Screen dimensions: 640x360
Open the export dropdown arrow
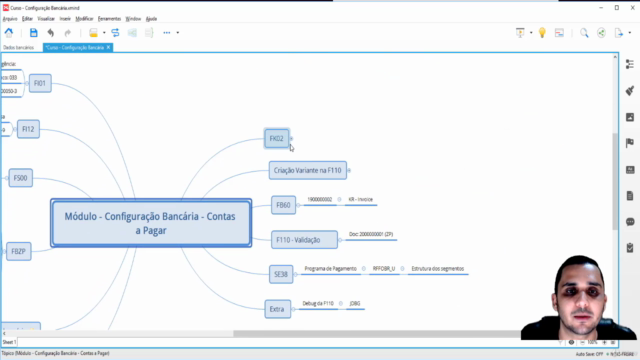[630, 33]
